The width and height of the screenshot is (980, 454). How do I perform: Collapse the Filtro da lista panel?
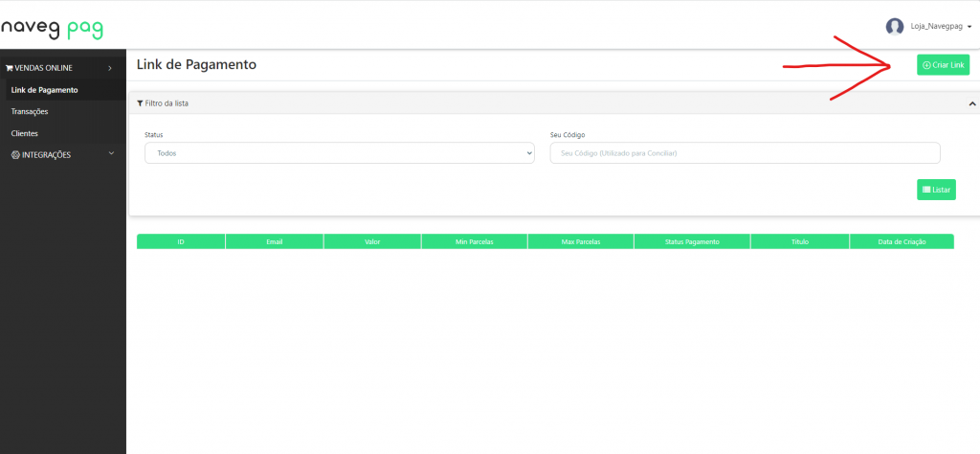point(972,103)
